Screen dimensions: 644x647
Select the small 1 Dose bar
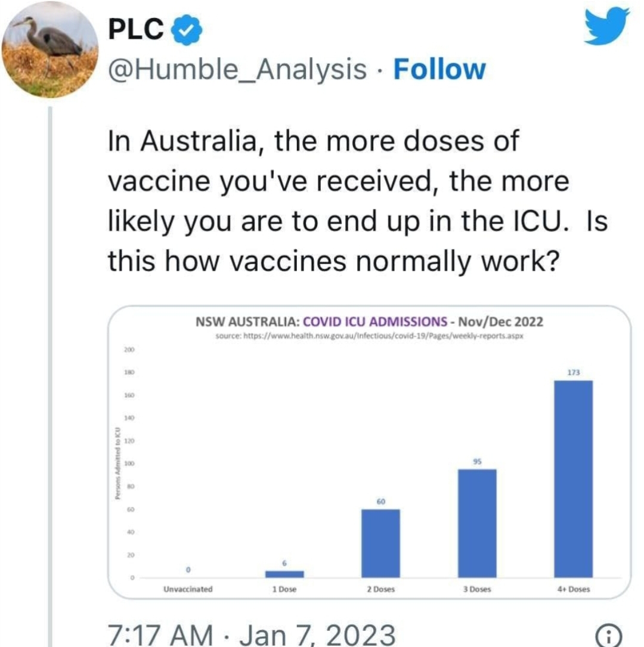point(284,574)
